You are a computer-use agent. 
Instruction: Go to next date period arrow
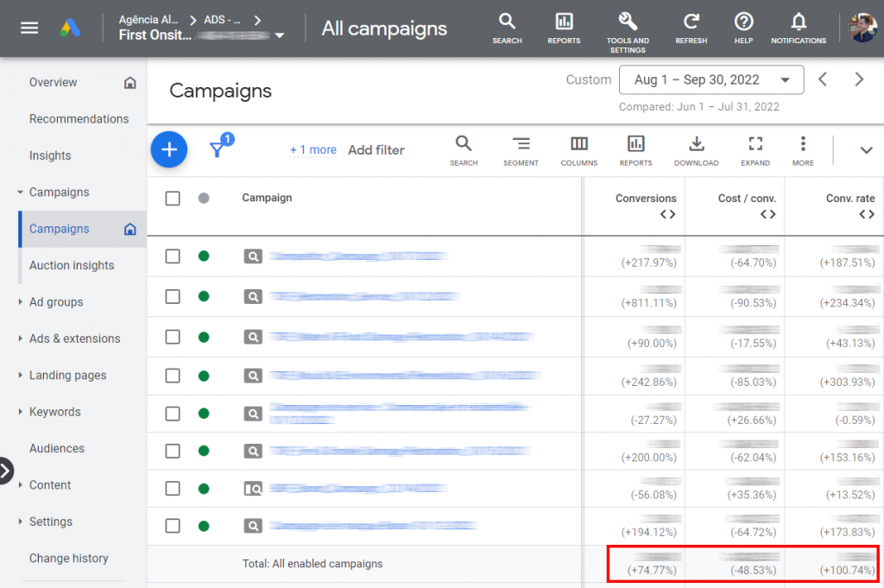[858, 79]
